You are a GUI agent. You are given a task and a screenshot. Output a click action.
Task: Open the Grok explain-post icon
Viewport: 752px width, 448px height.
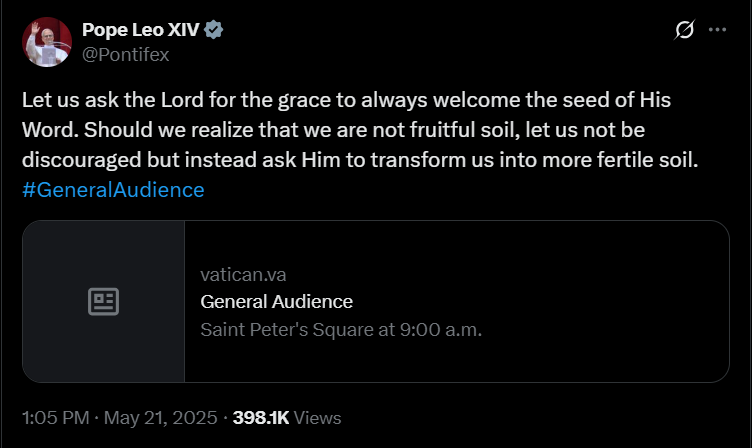tap(685, 31)
